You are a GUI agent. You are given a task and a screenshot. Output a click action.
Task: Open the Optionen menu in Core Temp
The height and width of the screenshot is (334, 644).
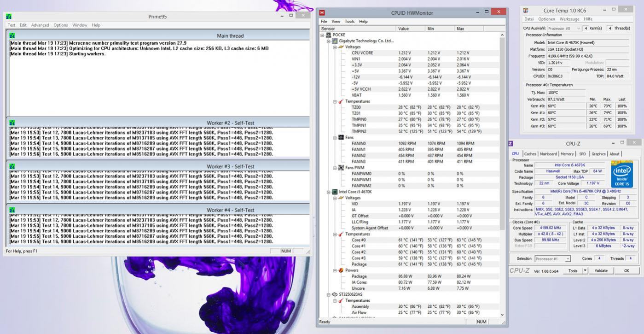547,19
